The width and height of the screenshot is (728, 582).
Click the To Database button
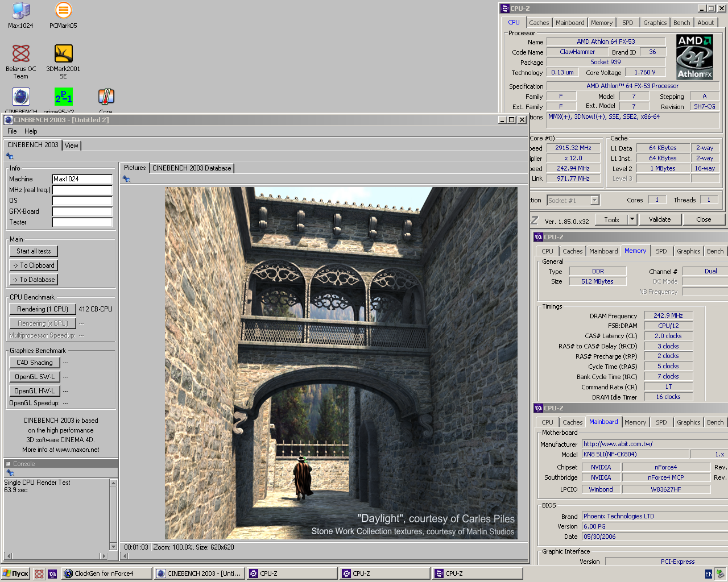click(34, 280)
